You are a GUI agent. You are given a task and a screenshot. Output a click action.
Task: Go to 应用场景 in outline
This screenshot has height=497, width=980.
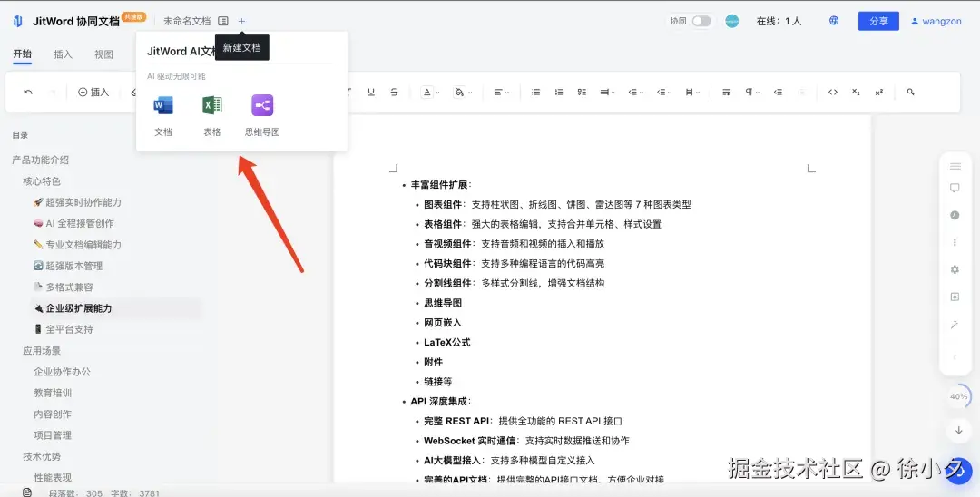point(42,350)
